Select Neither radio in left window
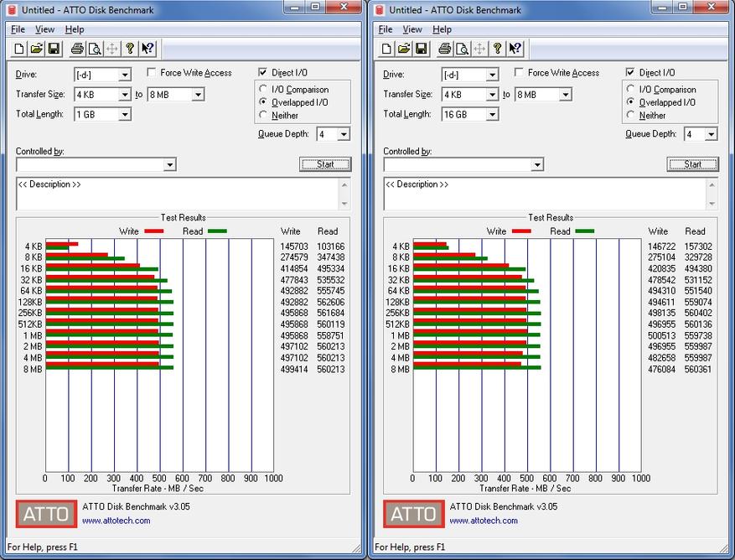Viewport: 735px width, 560px height. click(x=263, y=115)
